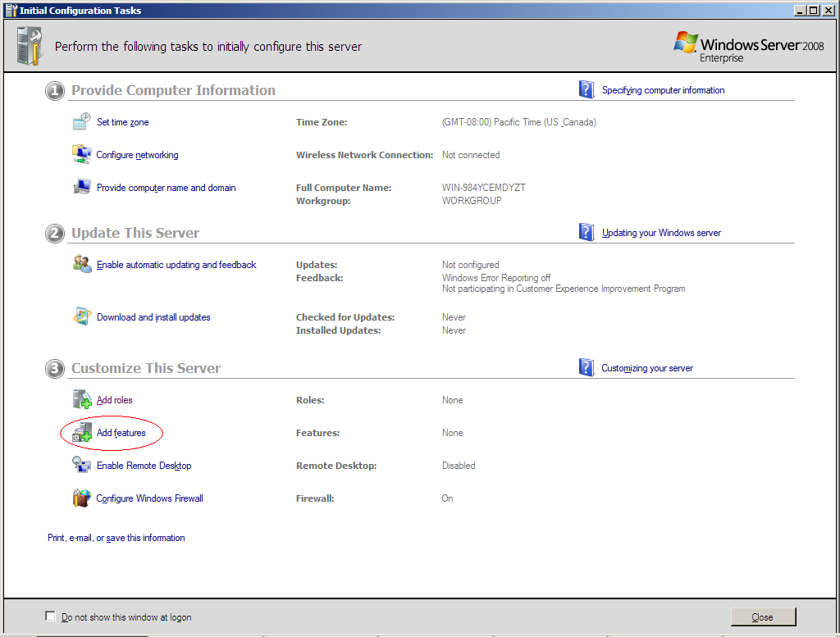Open Updating your Windows server help link
The height and width of the screenshot is (637, 840).
pyautogui.click(x=661, y=233)
